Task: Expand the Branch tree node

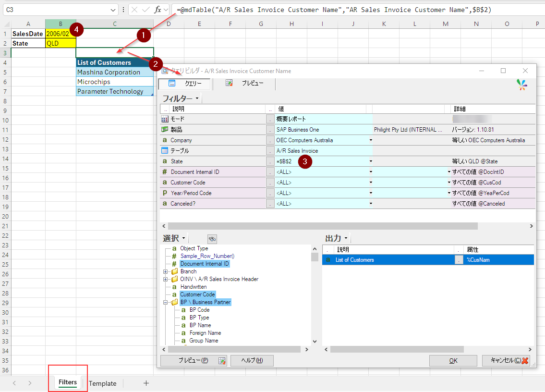Action: (166, 271)
